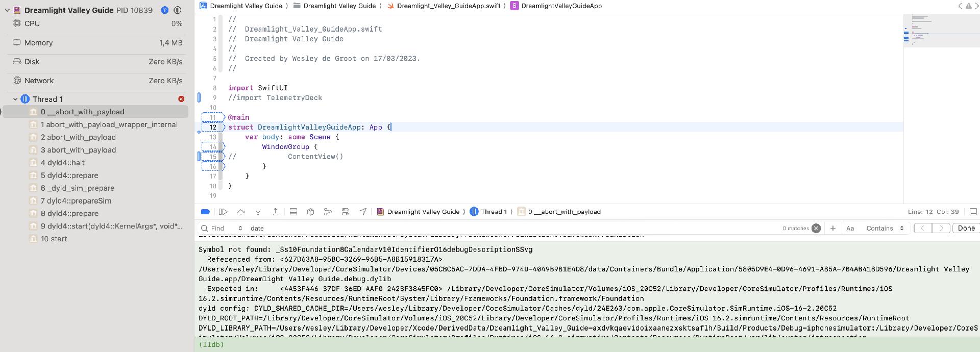Click the Step Over debug icon
This screenshot has width=980, height=352.
point(241,212)
